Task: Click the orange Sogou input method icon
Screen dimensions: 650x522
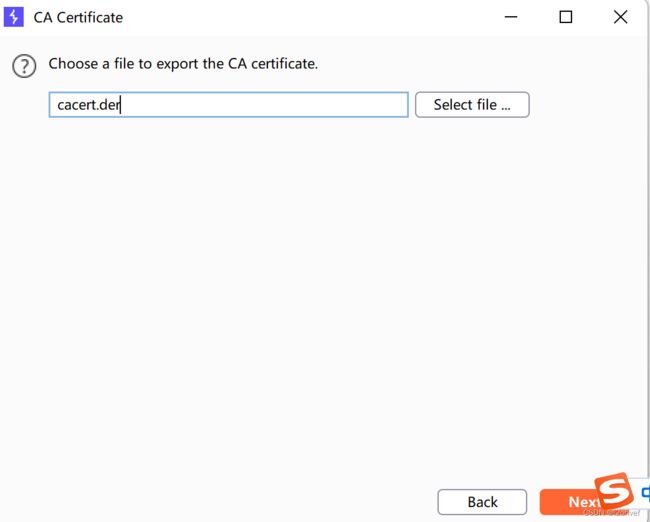Action: (x=614, y=492)
